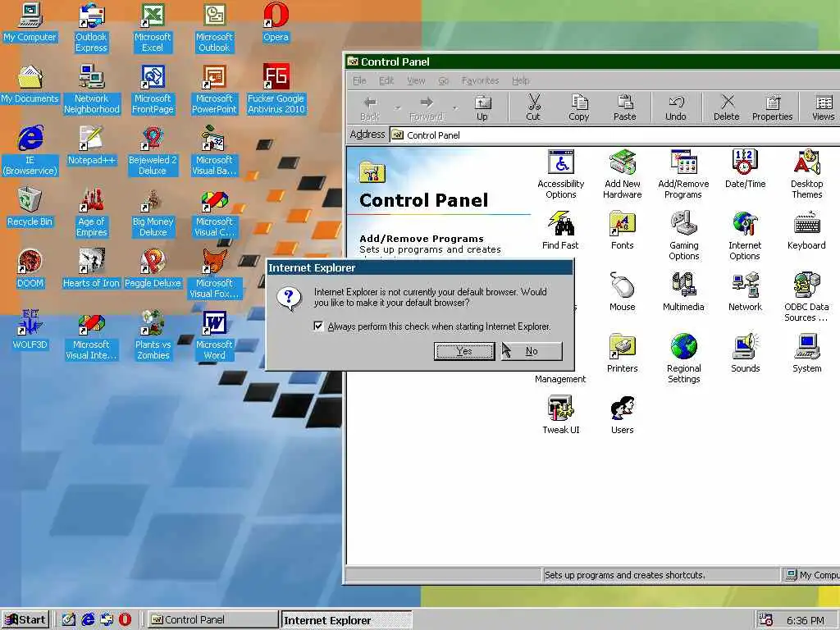Select Microsoft Word desktop shortcut
840x630 pixels.
point(214,336)
